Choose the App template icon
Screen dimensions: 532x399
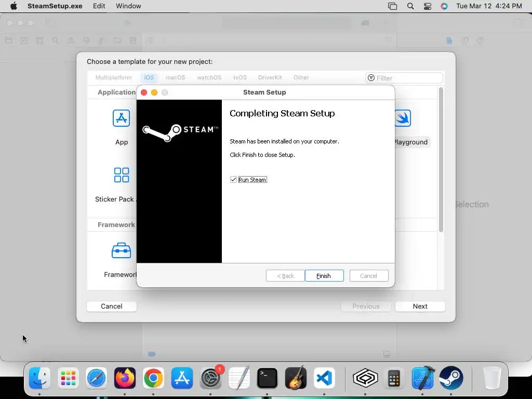tap(122, 118)
